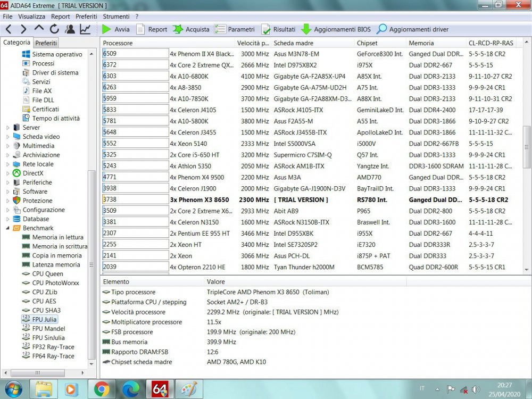
Task: Expand the Scheda video tree node
Action: 8,137
